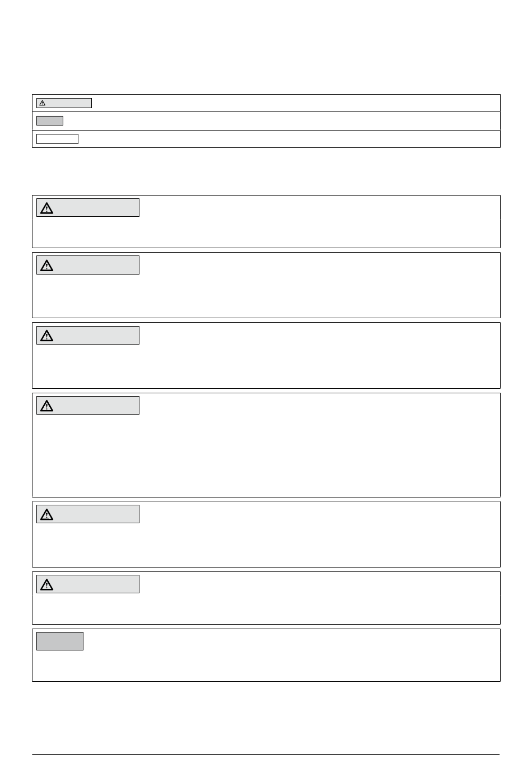Image resolution: width=532 pixels, height=772 pixels.
Task: Click the warning triangle in the first large warning panel
Action: pyautogui.click(x=47, y=208)
